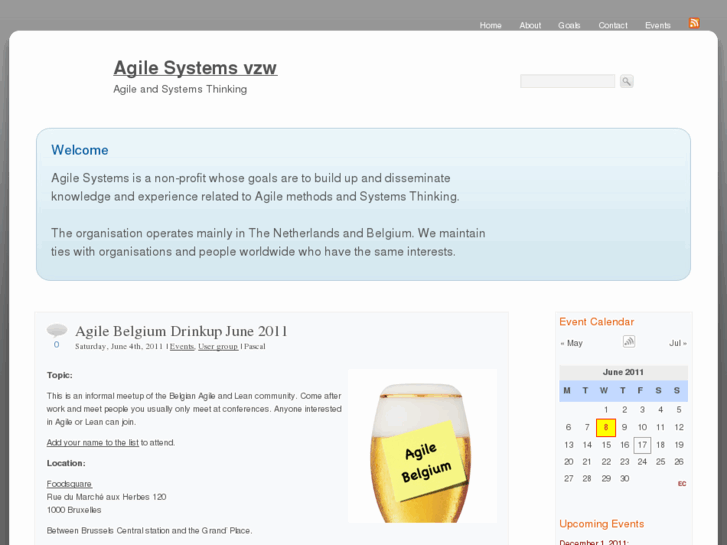
Task: Open the 'Add your name to the list' link
Action: click(x=92, y=442)
